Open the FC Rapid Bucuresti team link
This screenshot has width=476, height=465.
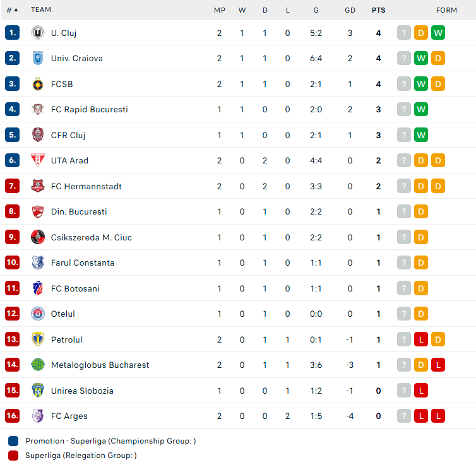pos(89,110)
